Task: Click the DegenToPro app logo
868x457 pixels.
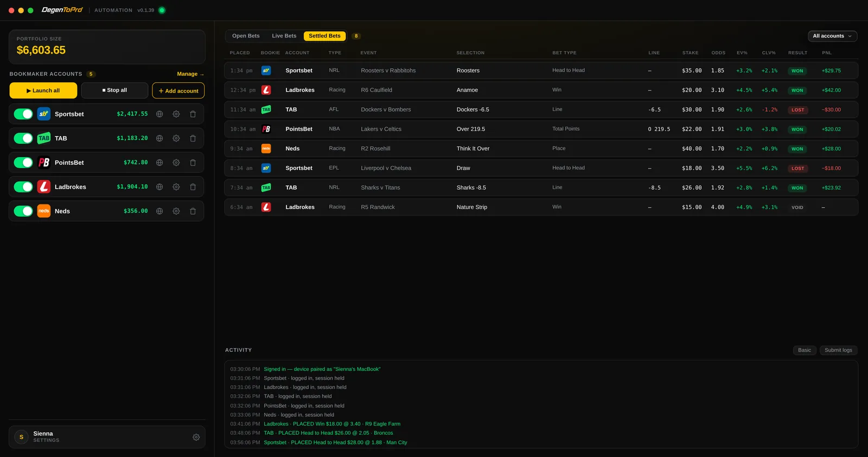Action: coord(62,10)
